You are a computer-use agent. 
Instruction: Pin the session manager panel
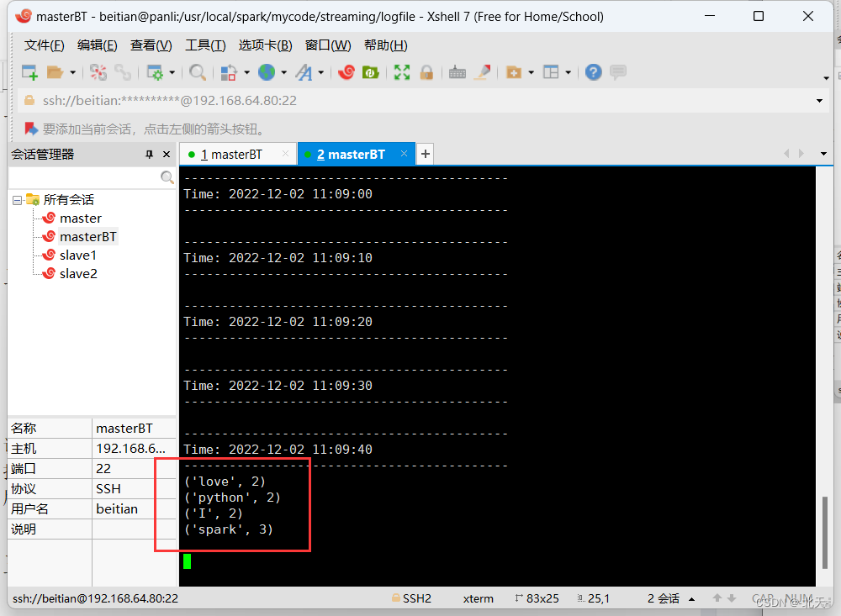click(150, 155)
